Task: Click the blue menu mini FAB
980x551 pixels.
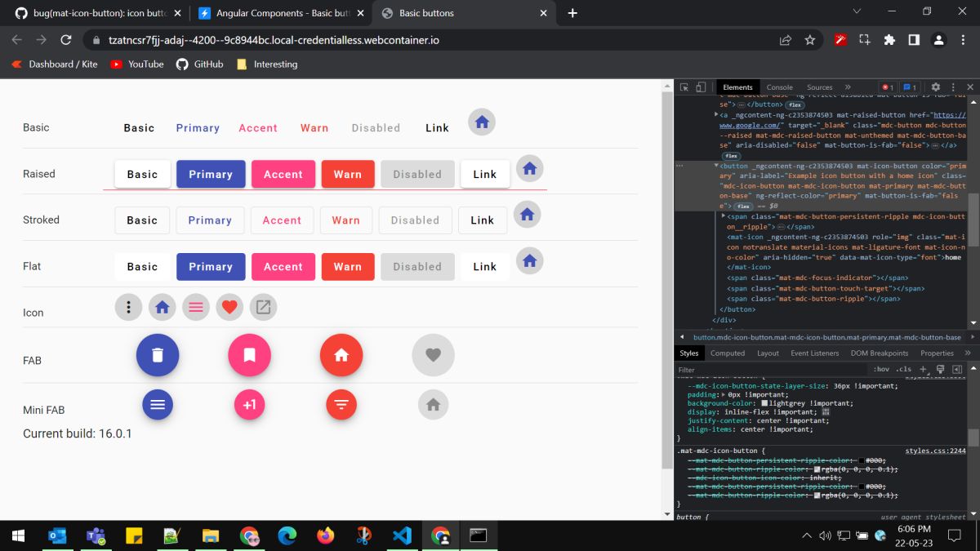Action: 158,404
